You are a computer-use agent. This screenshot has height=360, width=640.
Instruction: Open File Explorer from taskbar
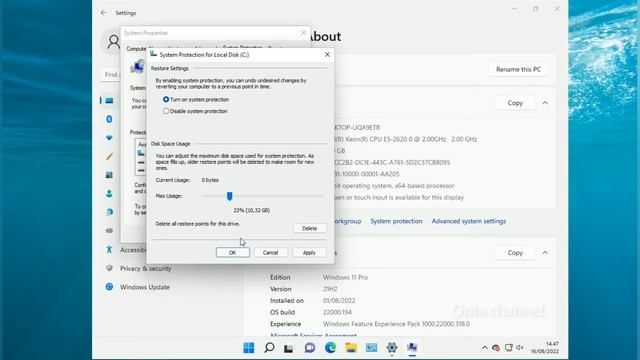coord(351,347)
